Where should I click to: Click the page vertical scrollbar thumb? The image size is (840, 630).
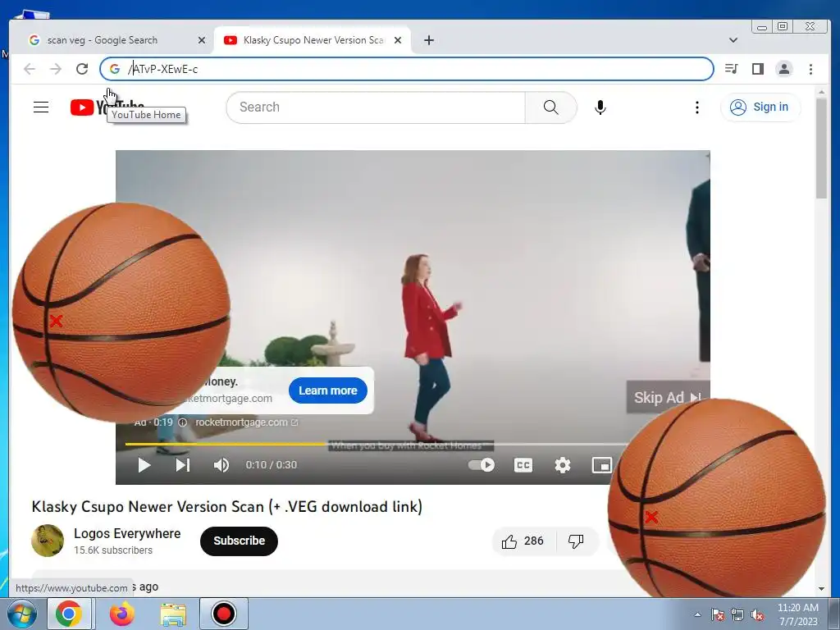coord(821,148)
